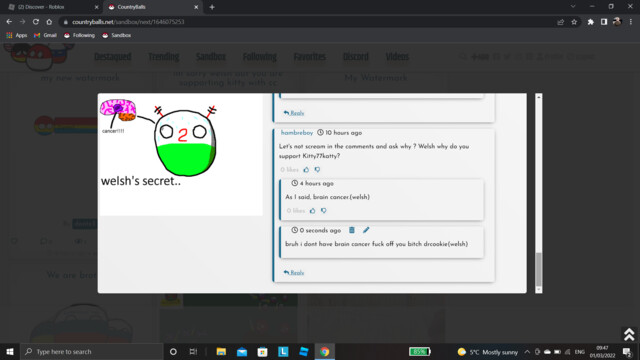This screenshot has height=360, width=640.
Task: Open File Explorer from the taskbar
Action: click(221, 351)
